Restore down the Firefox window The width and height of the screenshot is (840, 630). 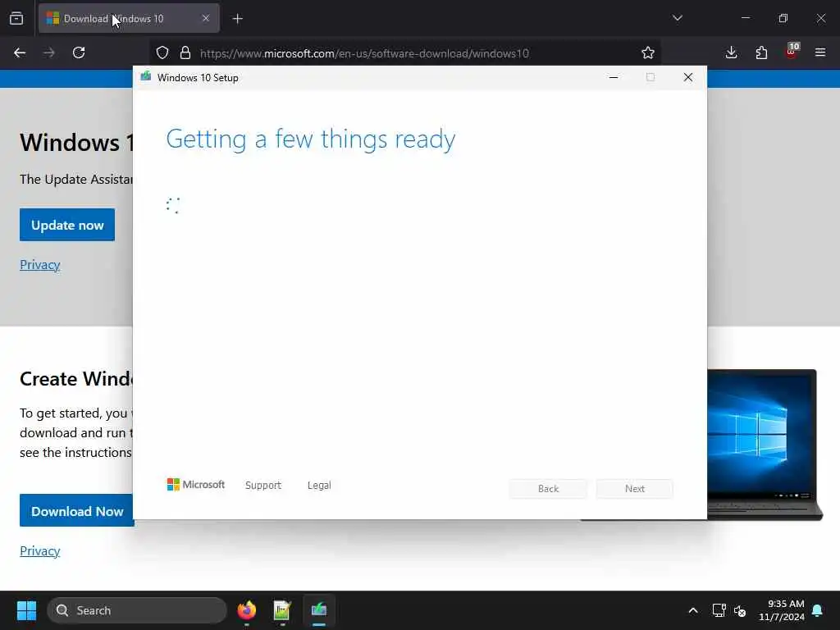click(x=783, y=18)
